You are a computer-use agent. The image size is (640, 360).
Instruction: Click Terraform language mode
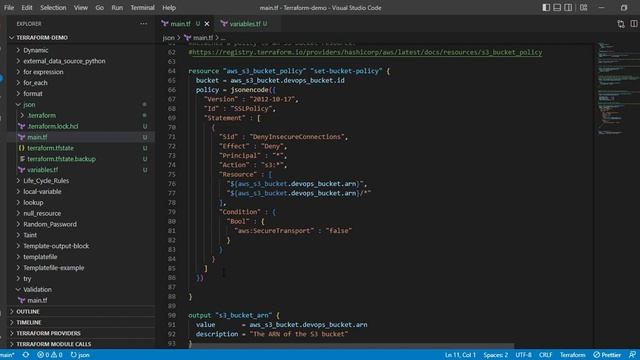pos(572,355)
